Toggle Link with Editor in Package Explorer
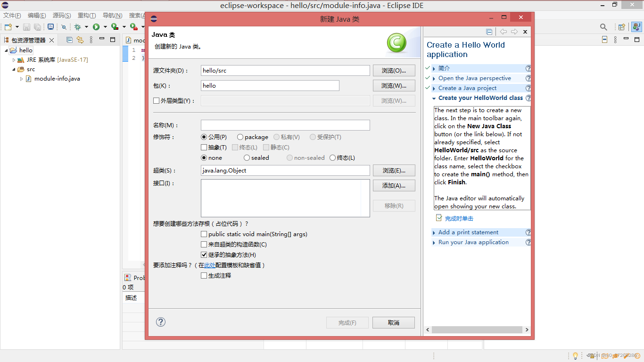 80,40
